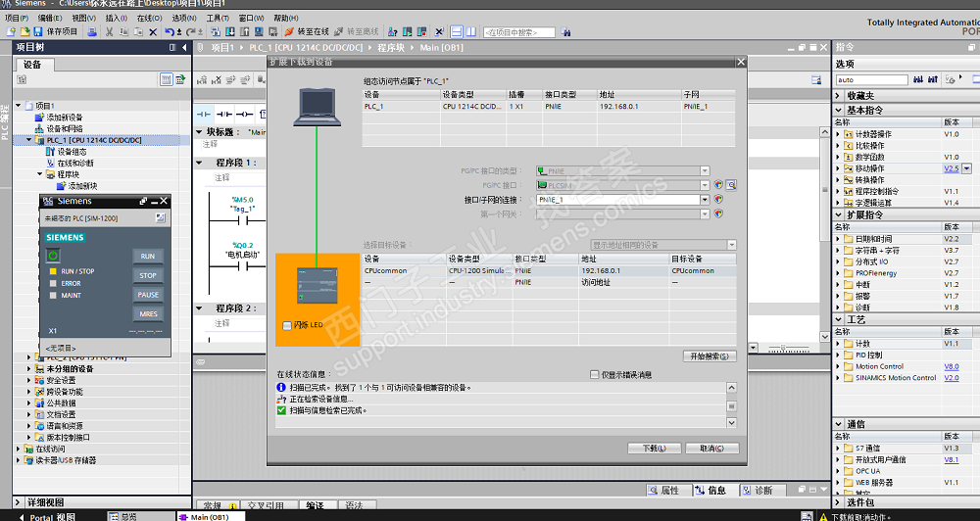Viewport: 980px width, 521px height.
Task: Open the PG/PC 接口的类型 dropdown
Action: pyautogui.click(x=705, y=171)
